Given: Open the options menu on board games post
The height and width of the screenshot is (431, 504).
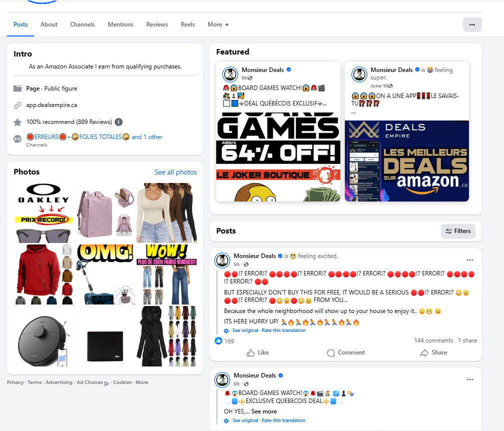Looking at the screenshot, I should coord(469,379).
